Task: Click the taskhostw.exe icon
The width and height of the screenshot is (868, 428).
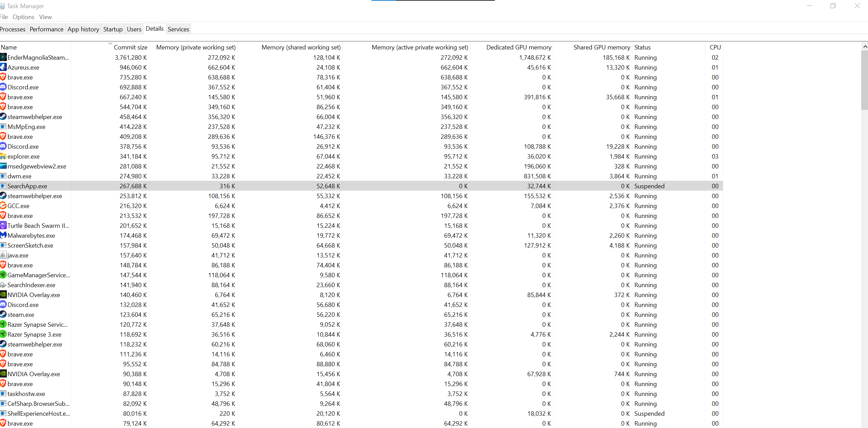Action: (x=3, y=394)
